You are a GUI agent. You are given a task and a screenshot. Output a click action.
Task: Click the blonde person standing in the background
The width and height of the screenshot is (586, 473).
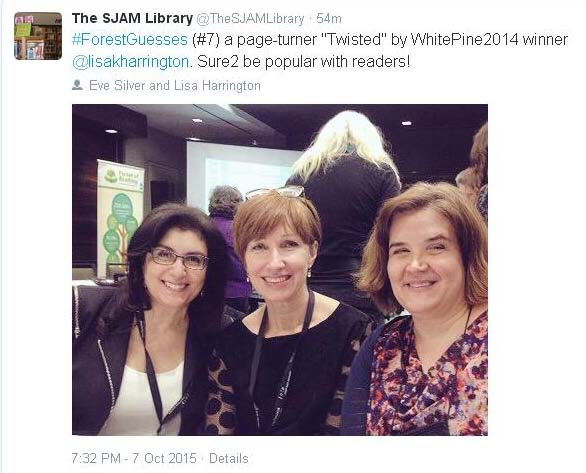[x=346, y=194]
